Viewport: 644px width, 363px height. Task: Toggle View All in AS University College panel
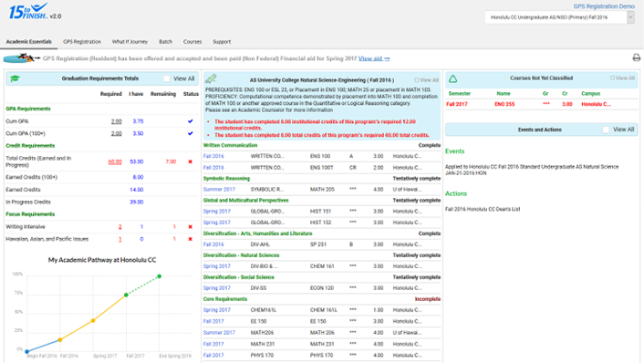click(x=417, y=80)
